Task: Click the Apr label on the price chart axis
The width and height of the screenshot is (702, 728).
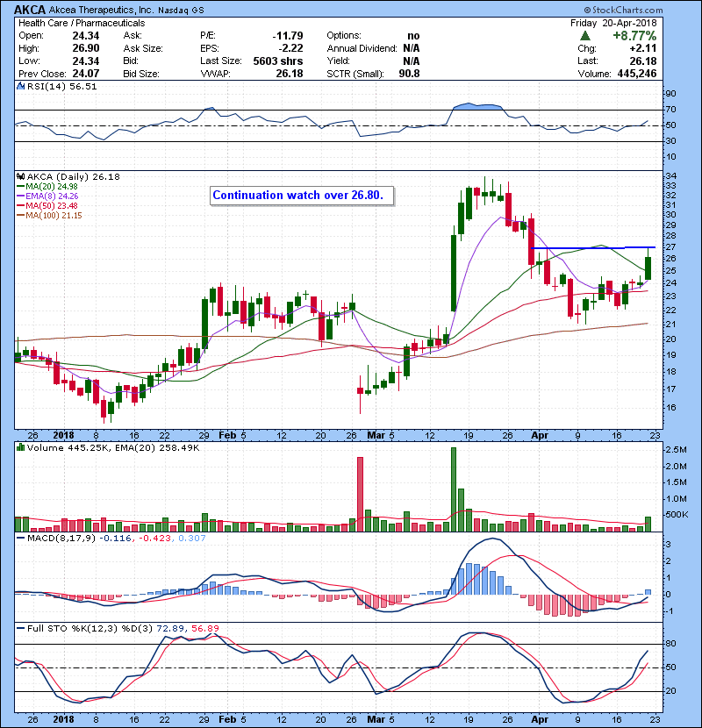Action: (x=540, y=435)
